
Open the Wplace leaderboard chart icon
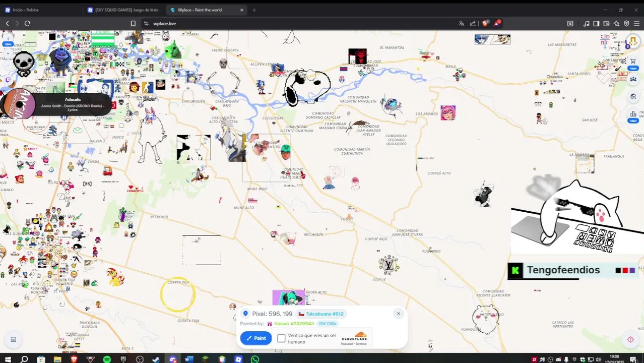633,114
